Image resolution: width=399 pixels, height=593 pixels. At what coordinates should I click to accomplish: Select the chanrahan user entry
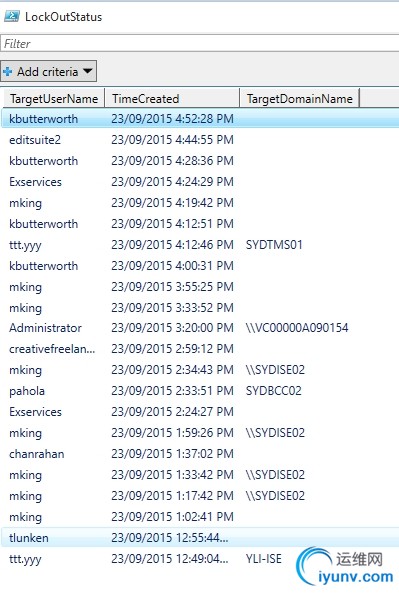(x=37, y=453)
